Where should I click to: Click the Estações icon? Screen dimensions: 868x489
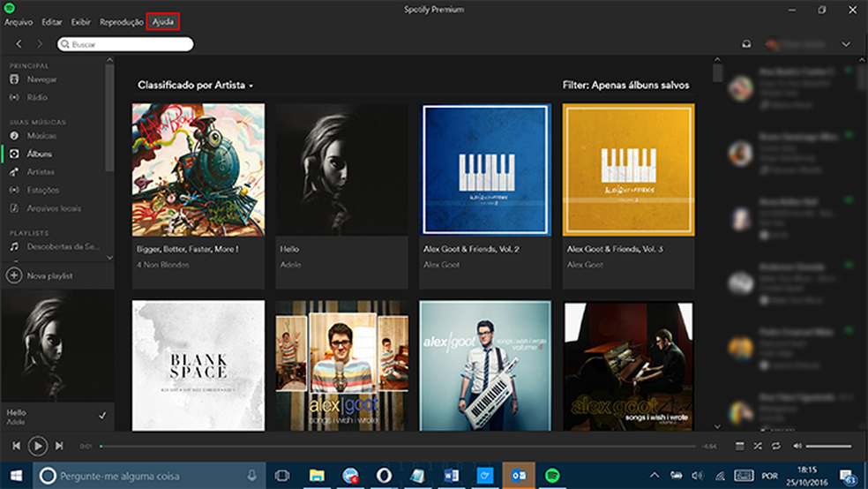tap(14, 191)
